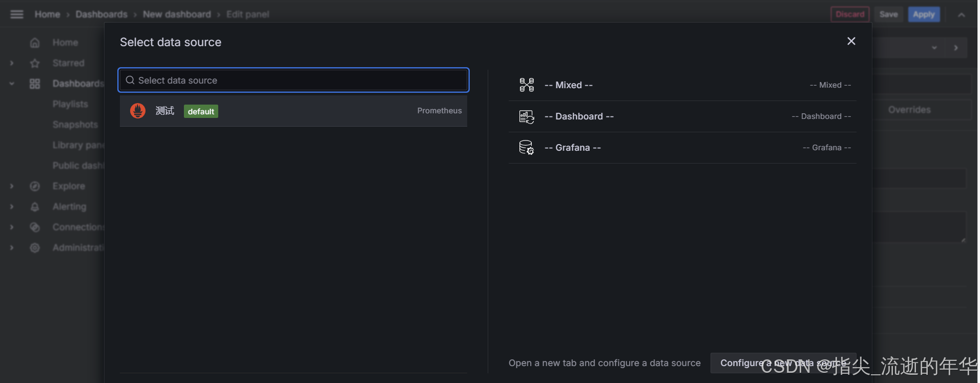Click the Save button

(889, 14)
